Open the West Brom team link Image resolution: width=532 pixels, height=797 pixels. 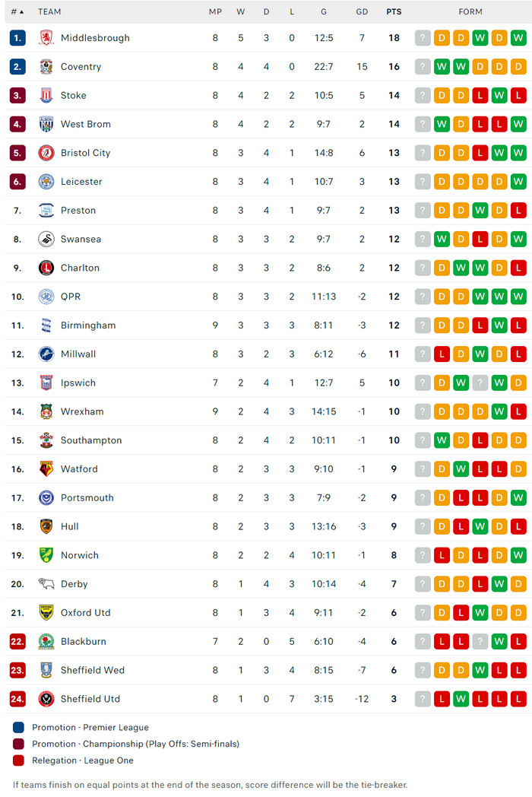pos(85,125)
